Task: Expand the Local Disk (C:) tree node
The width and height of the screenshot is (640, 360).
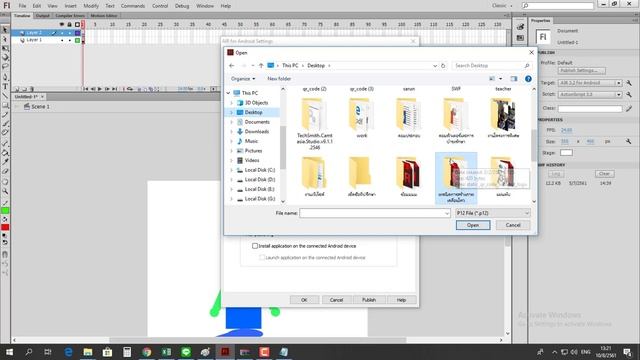Action: click(x=231, y=170)
